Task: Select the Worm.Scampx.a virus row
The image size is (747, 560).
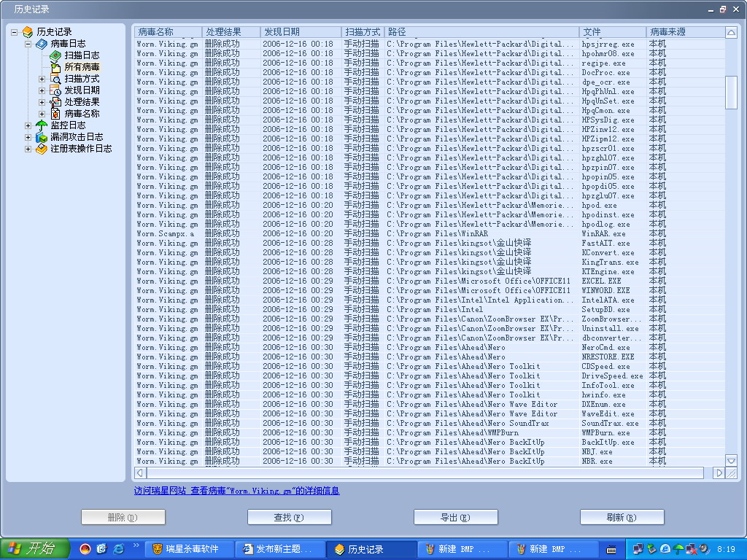Action: click(430, 234)
